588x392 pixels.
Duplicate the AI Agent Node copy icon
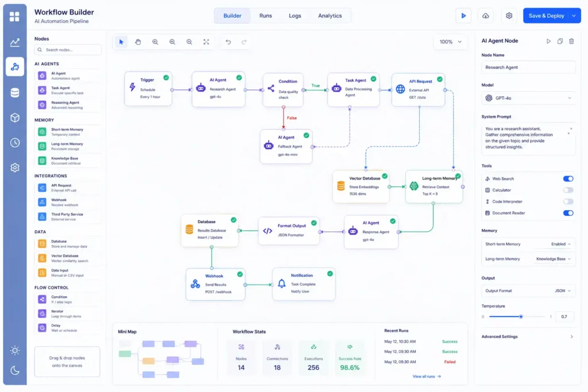[x=560, y=41]
